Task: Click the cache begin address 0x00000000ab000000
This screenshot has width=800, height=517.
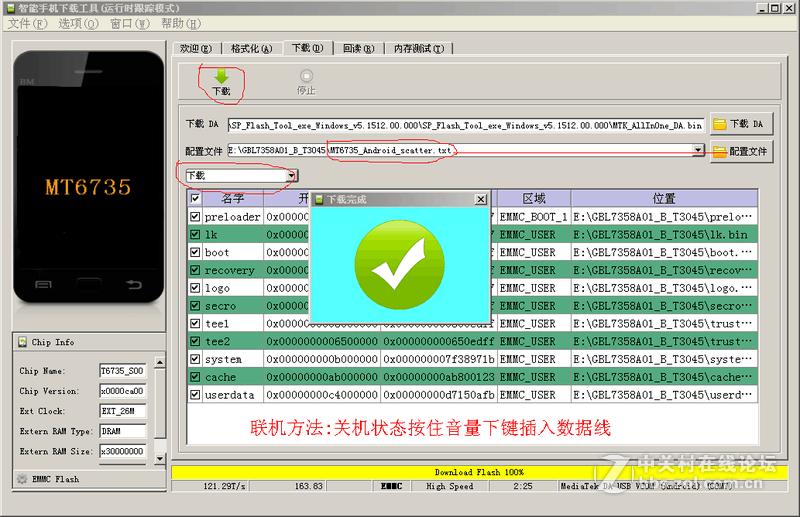Action: 322,377
